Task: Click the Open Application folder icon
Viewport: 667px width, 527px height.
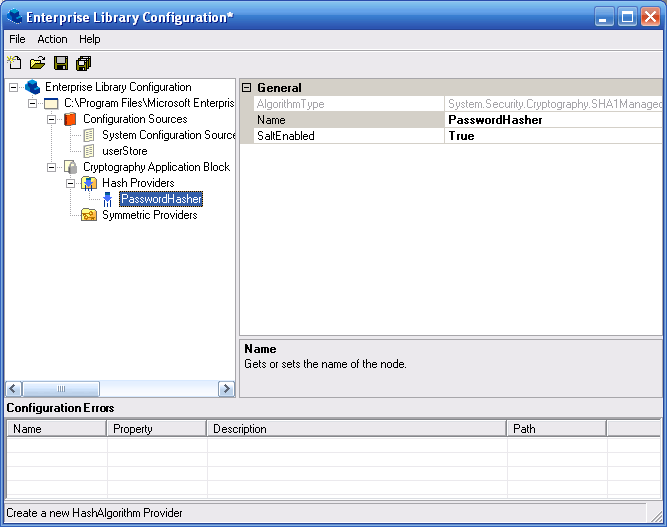Action: 37,63
